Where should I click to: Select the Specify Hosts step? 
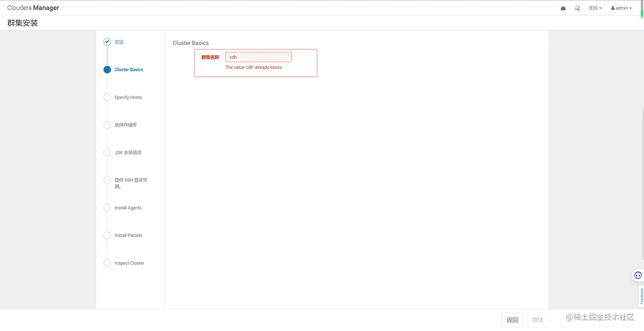(x=128, y=97)
